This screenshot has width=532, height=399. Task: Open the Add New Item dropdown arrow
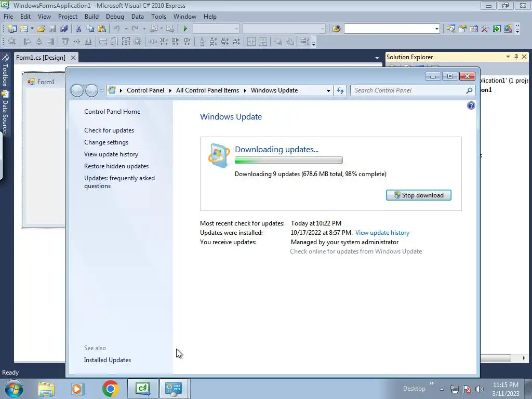coord(32,29)
